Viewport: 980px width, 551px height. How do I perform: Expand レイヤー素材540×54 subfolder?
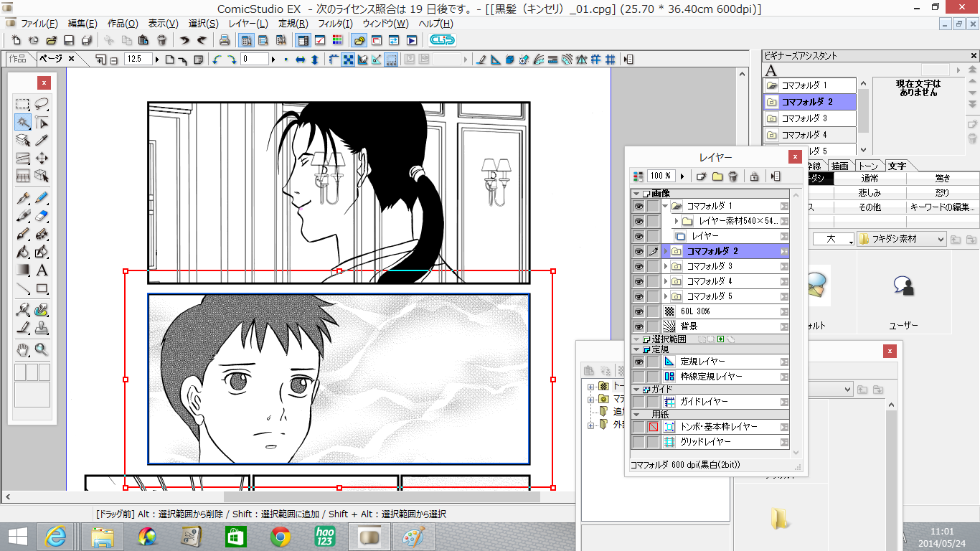pyautogui.click(x=676, y=221)
